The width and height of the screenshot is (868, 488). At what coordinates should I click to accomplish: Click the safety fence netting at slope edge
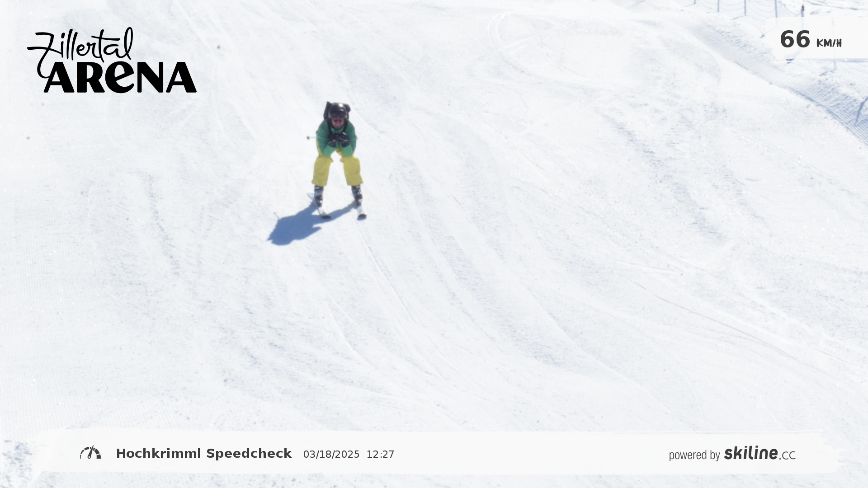click(750, 8)
